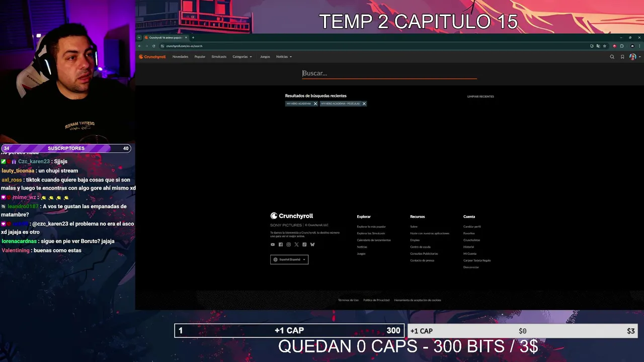The height and width of the screenshot is (362, 644).
Task: Open Política de Privacidad link
Action: (376, 300)
